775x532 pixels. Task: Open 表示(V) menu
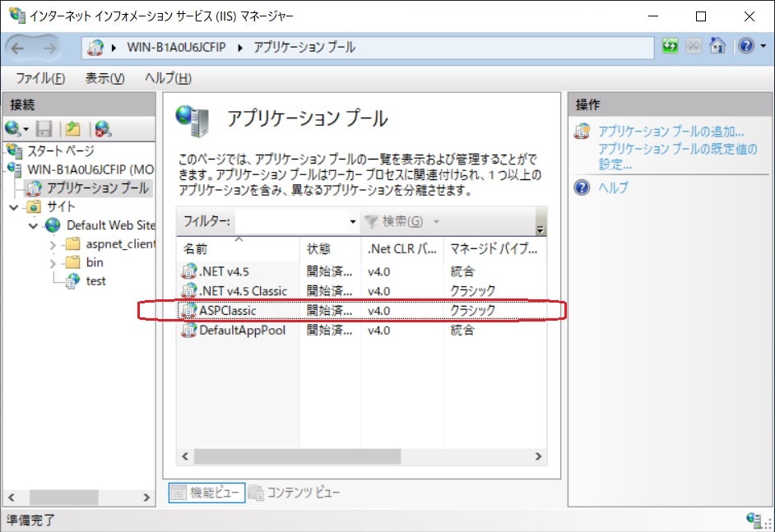[104, 78]
